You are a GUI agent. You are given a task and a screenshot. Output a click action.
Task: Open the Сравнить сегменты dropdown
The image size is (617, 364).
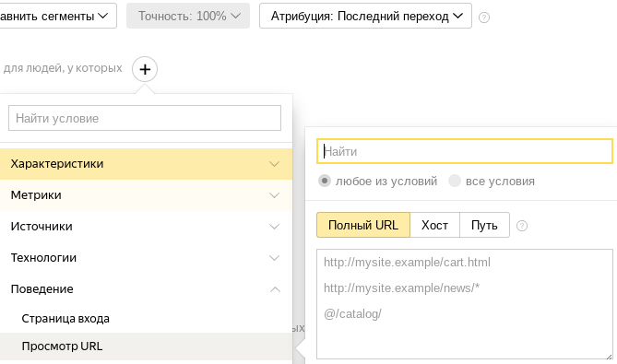point(58,16)
